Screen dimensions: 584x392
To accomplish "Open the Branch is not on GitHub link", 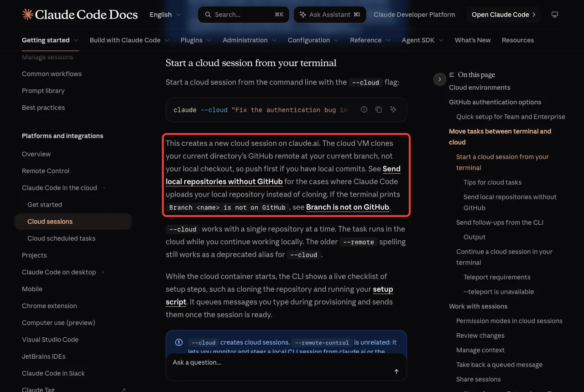I will click(348, 207).
